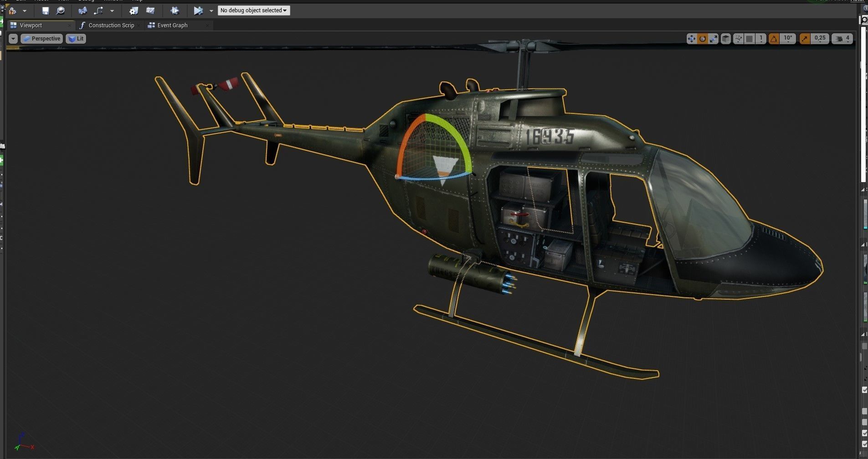Image resolution: width=868 pixels, height=459 pixels.
Task: Click the Find binoculars icon
Action: 83,10
